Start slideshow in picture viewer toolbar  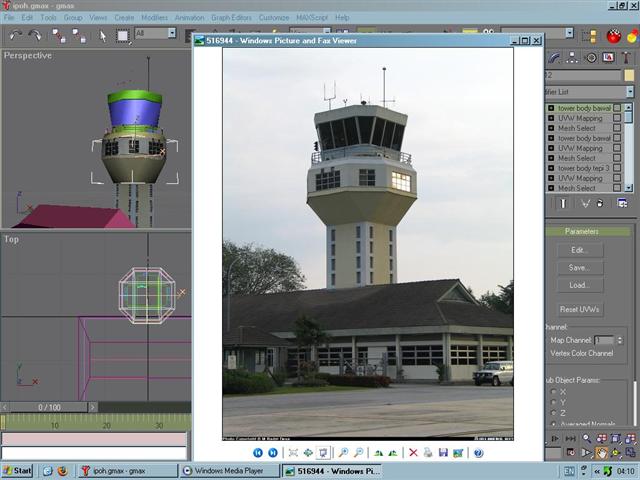324,453
